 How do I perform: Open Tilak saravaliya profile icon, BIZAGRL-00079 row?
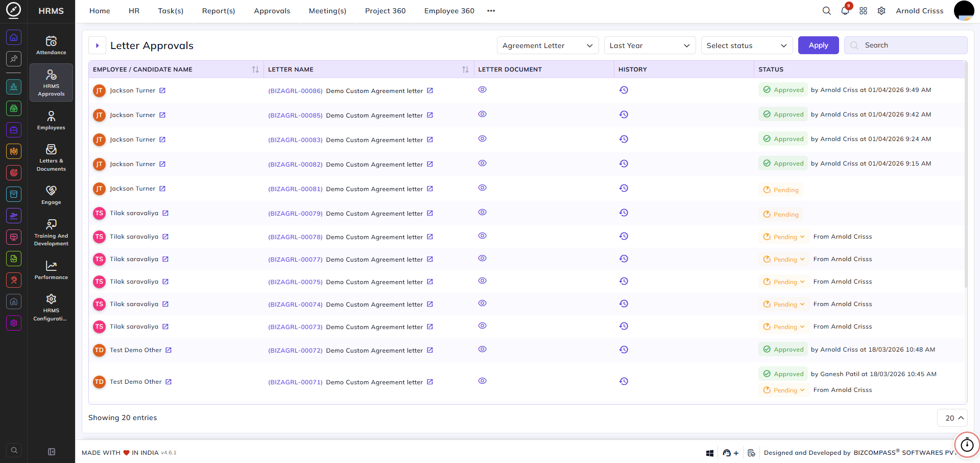[165, 213]
